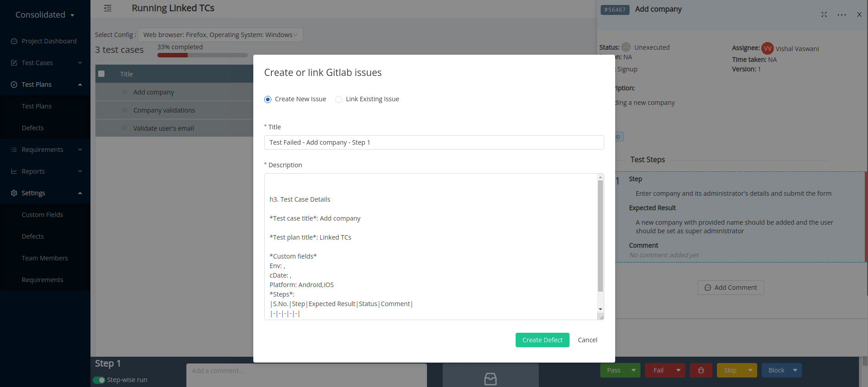Expand the Reports sidebar chevron

click(x=80, y=171)
